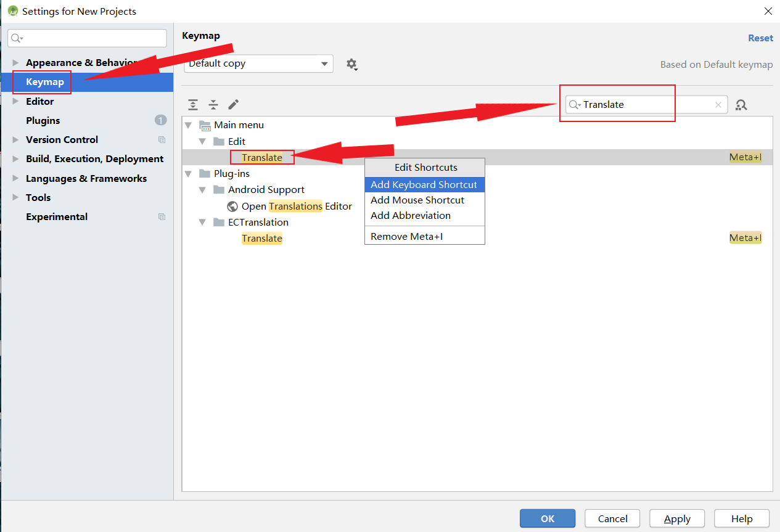Screen dimensions: 780x532
Task: Open the Default copy keymap dropdown
Action: [258, 63]
